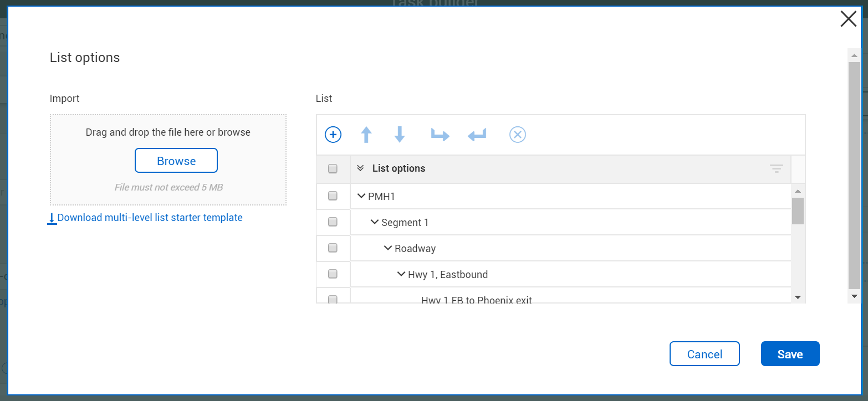
Task: Collapse the PMH1 tree item
Action: [360, 196]
